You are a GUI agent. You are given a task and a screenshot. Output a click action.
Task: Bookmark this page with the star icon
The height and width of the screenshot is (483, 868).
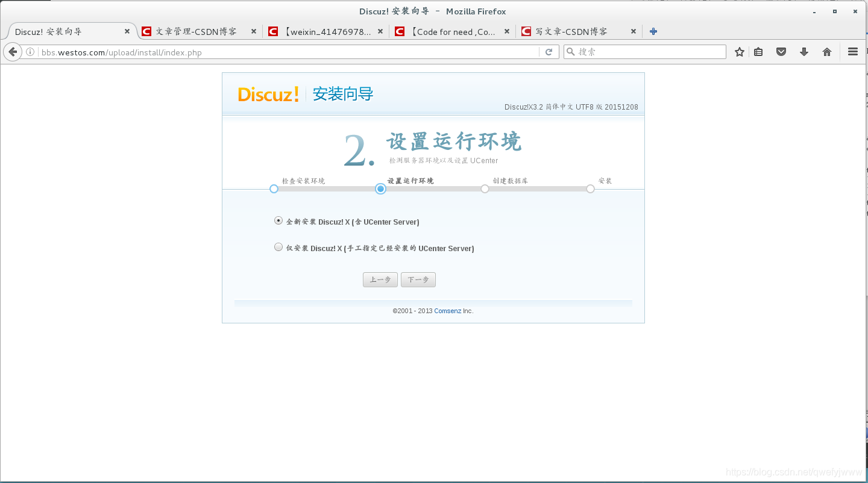click(740, 52)
